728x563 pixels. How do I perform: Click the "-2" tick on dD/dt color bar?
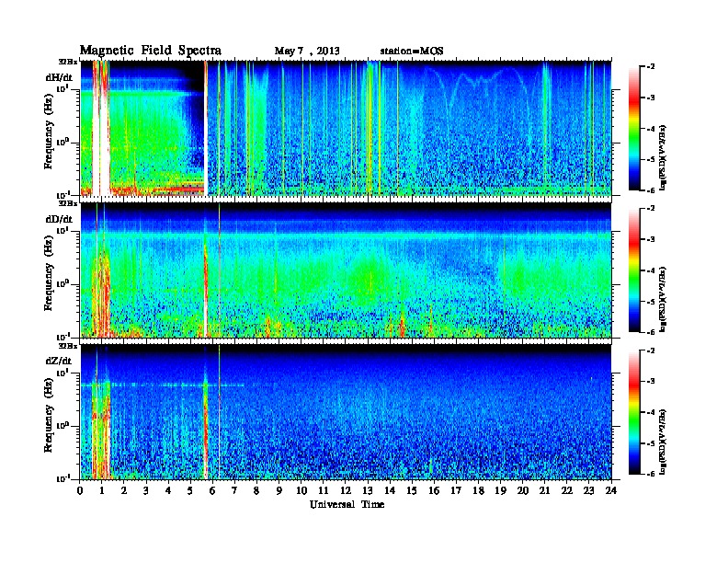pyautogui.click(x=652, y=209)
